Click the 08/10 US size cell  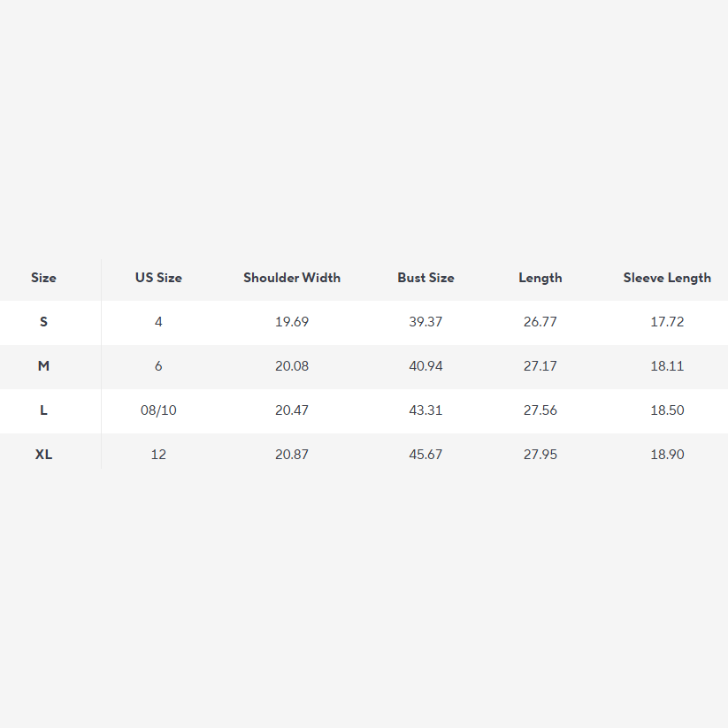(158, 410)
